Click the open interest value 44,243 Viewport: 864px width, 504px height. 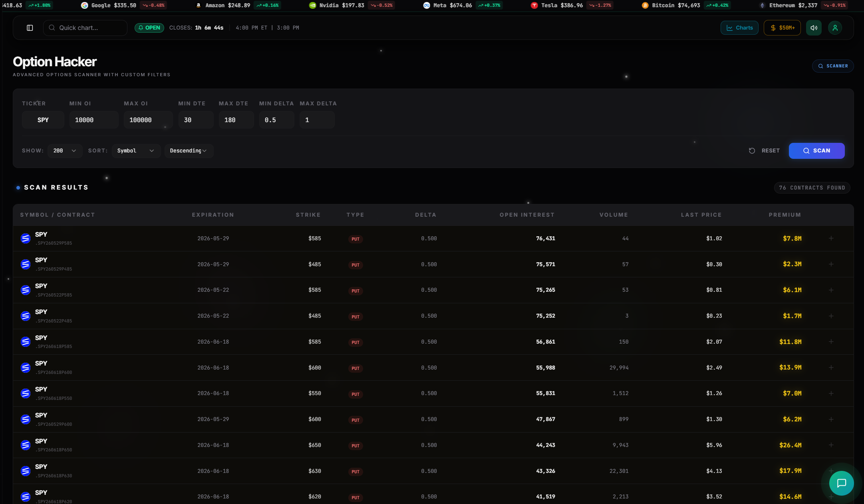(x=546, y=445)
